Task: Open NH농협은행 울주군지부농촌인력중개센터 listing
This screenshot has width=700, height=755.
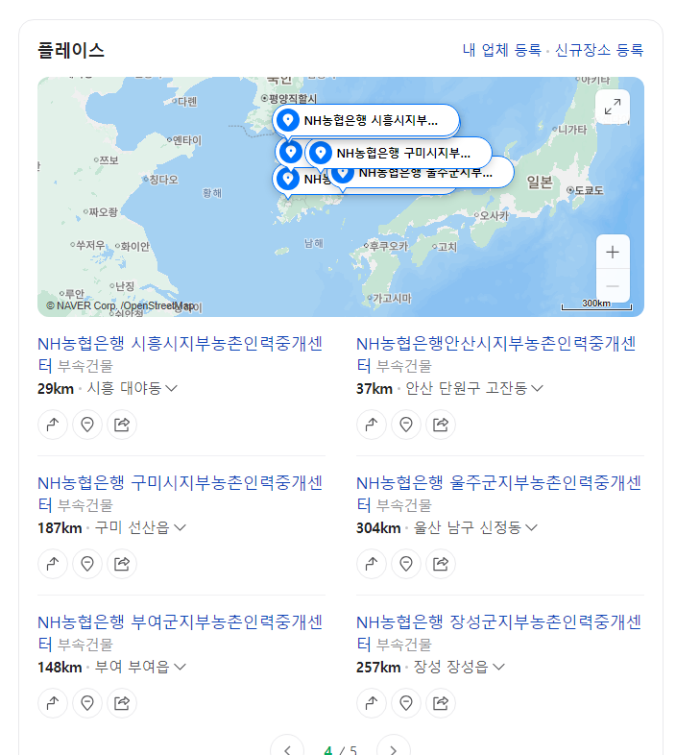Action: click(498, 493)
